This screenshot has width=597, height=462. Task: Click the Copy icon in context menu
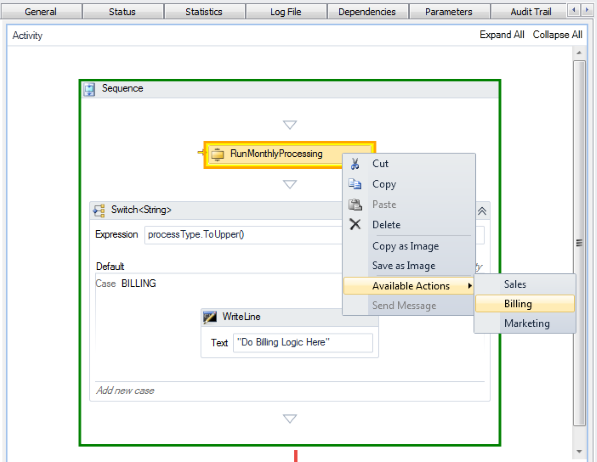[x=355, y=184]
